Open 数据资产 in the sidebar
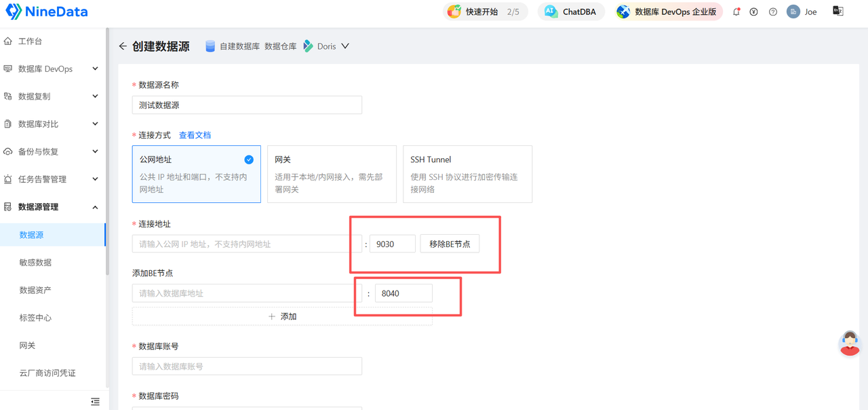 (x=35, y=290)
